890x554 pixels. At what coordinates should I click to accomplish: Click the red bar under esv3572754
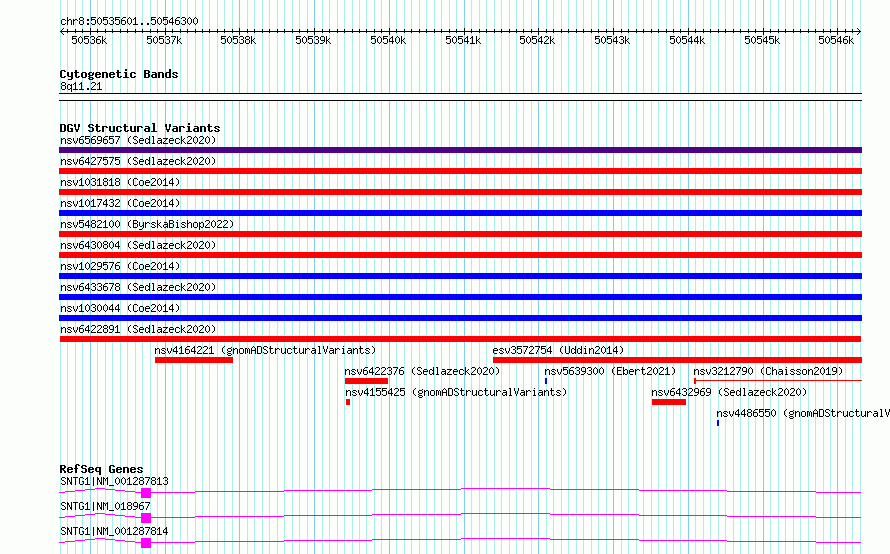pyautogui.click(x=677, y=360)
